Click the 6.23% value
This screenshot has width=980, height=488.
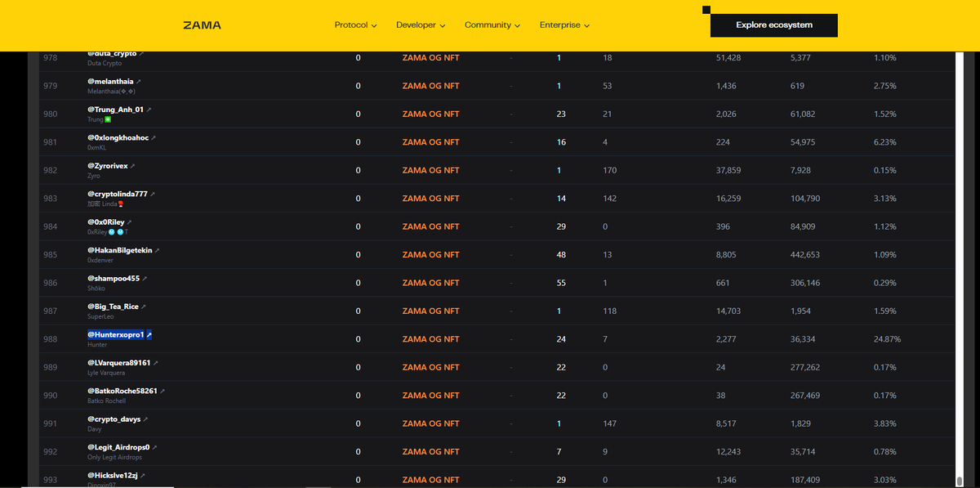point(884,142)
